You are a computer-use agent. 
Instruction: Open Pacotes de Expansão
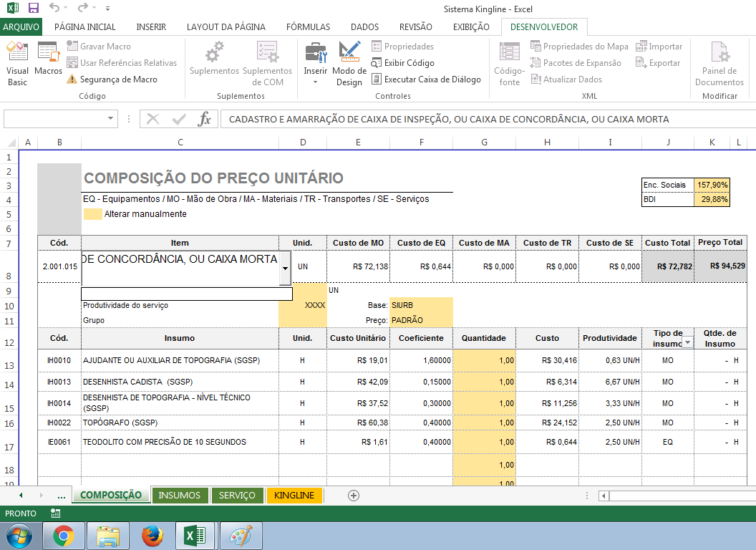tap(576, 63)
